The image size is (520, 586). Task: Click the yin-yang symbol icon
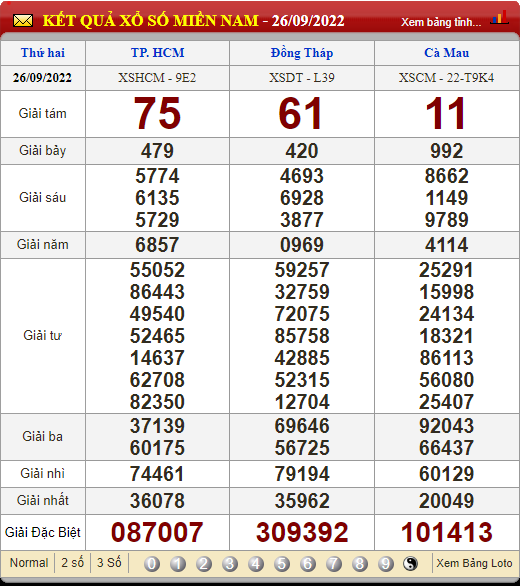click(x=410, y=563)
